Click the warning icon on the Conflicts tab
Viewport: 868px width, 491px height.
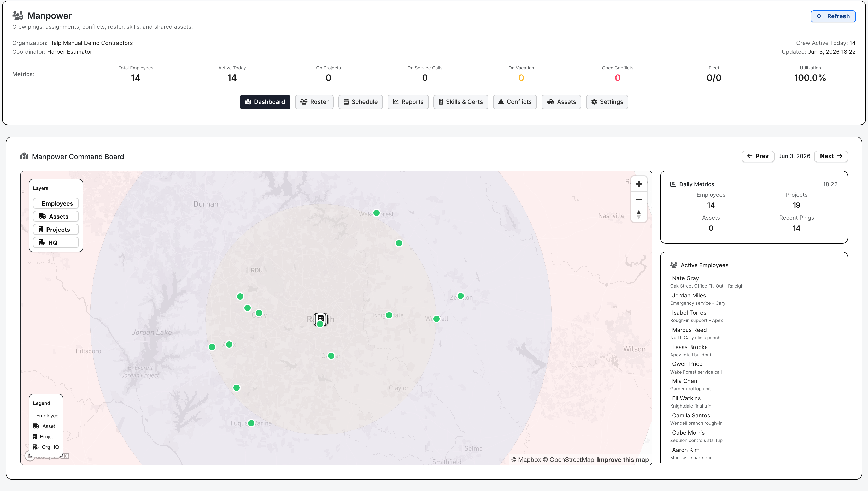[x=501, y=102]
